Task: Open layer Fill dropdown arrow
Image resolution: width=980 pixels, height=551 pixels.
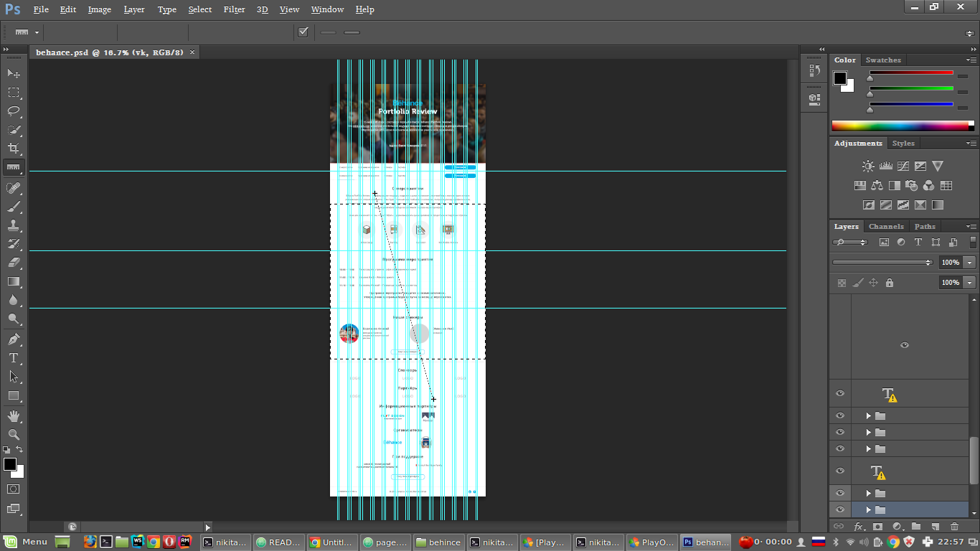Action: click(x=970, y=283)
